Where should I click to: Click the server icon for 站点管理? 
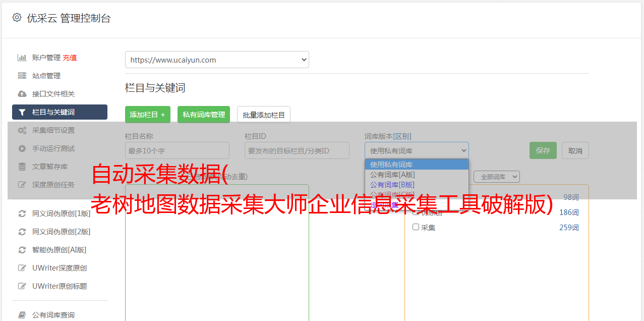coord(22,76)
